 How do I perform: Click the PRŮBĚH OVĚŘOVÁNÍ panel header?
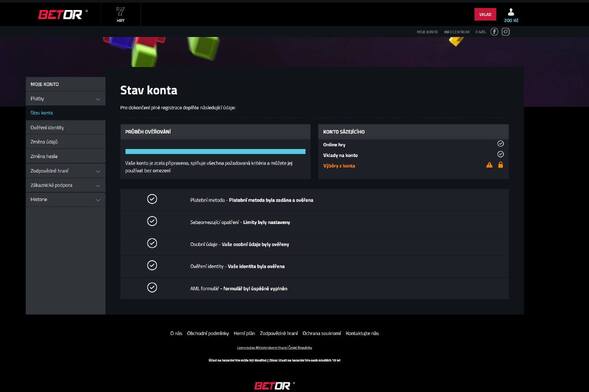pyautogui.click(x=216, y=132)
